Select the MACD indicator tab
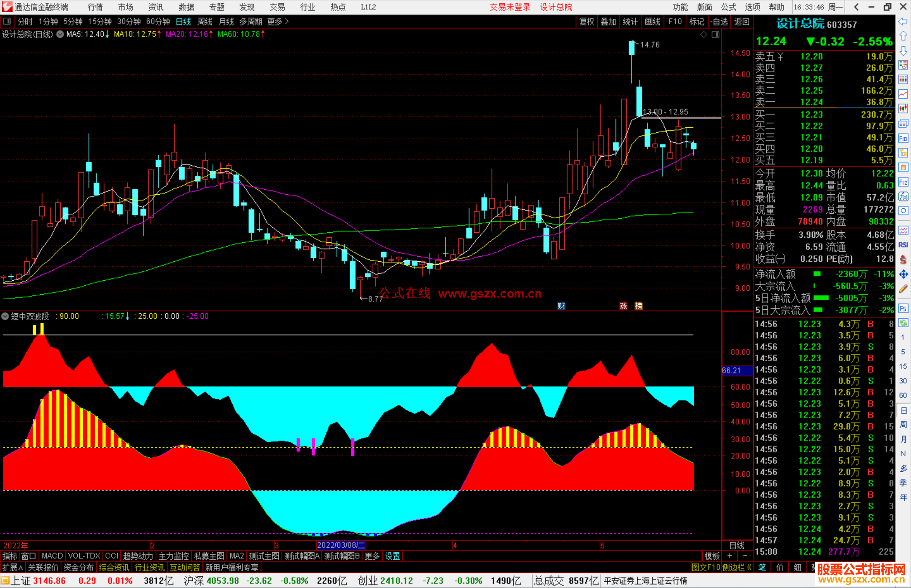 (x=52, y=556)
